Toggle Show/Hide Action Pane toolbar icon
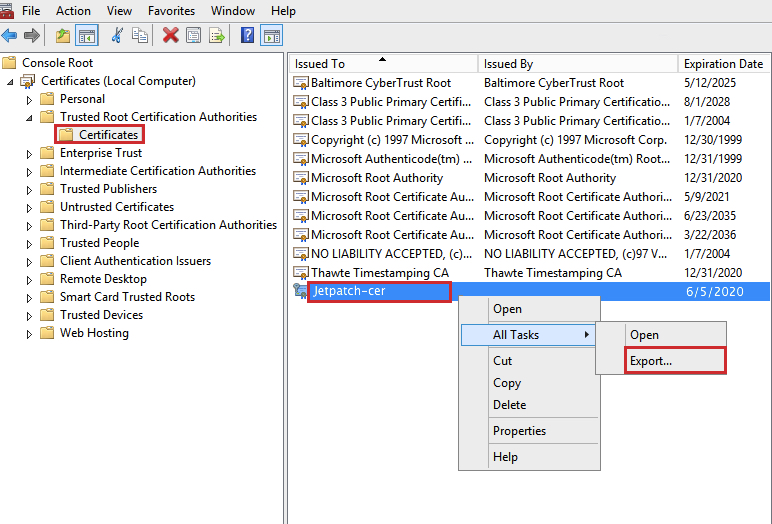Screen dimensions: 772x524 coord(272,35)
